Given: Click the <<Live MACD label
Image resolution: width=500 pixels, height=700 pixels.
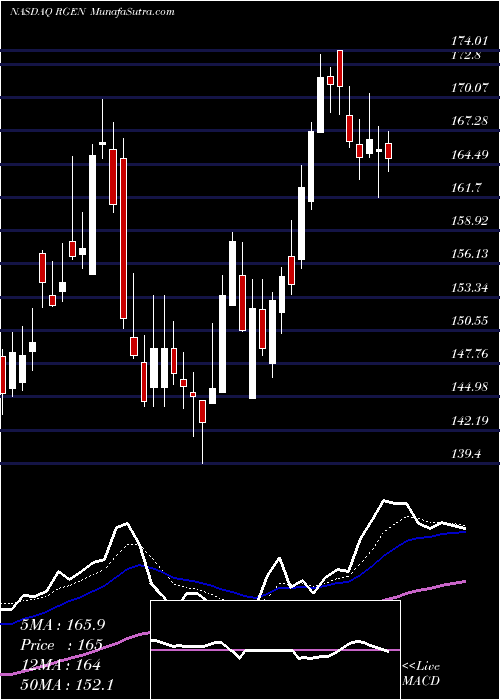Looking at the screenshot, I should pos(421,673).
